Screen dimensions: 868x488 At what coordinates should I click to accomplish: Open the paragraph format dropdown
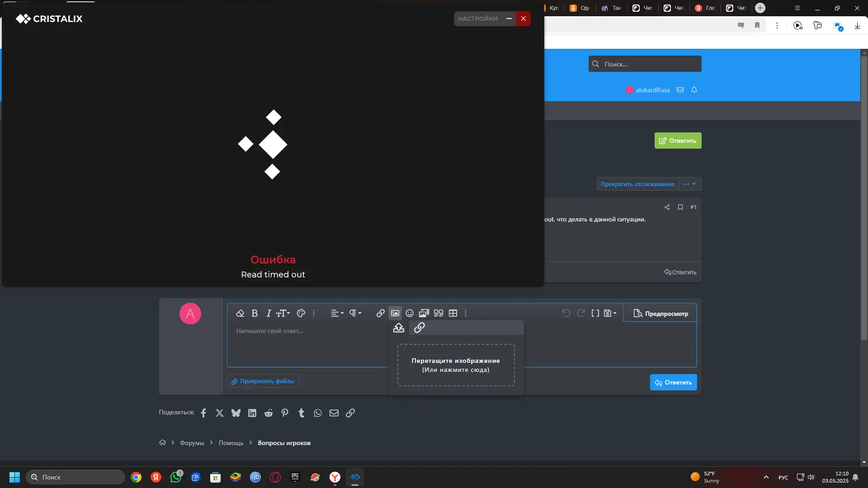click(355, 313)
